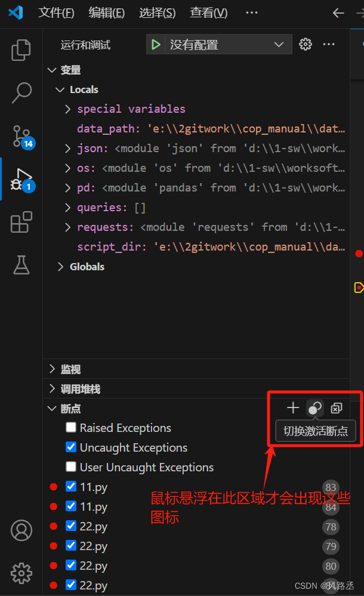Open the Manage gear icon in activity bar

click(x=21, y=573)
